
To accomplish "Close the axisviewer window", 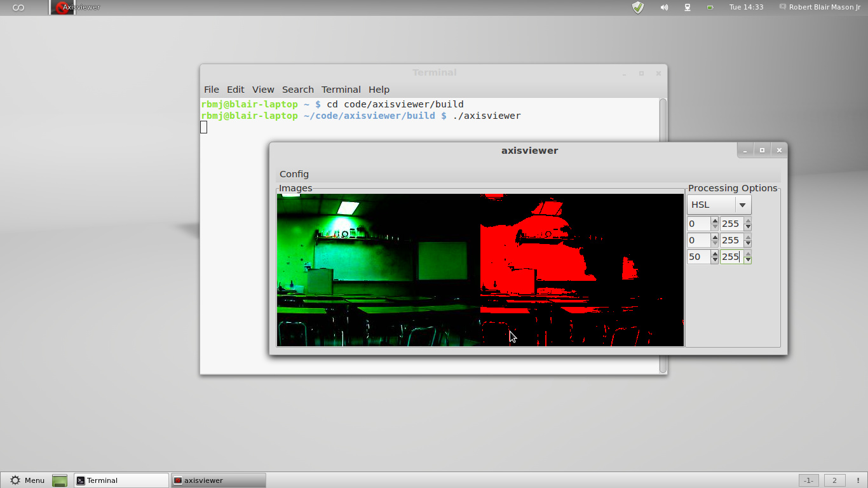I will [779, 151].
